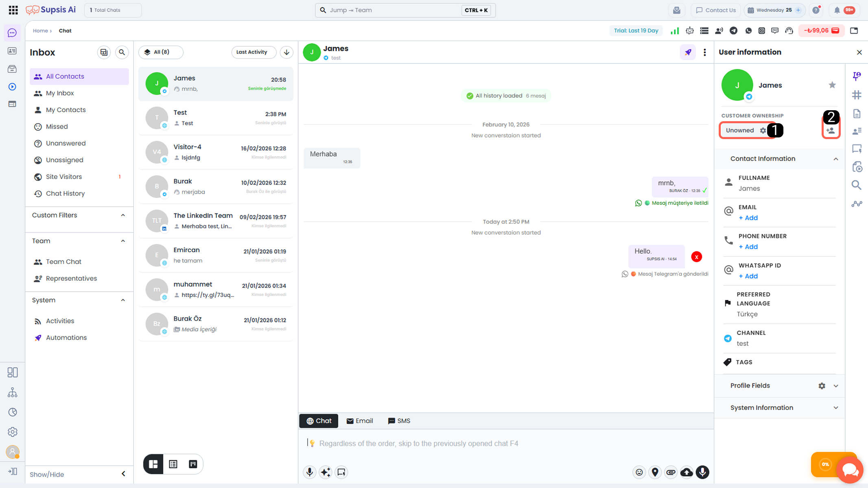The image size is (868, 488).
Task: Click the Trial: Last 19 Day badge
Action: 636,30
